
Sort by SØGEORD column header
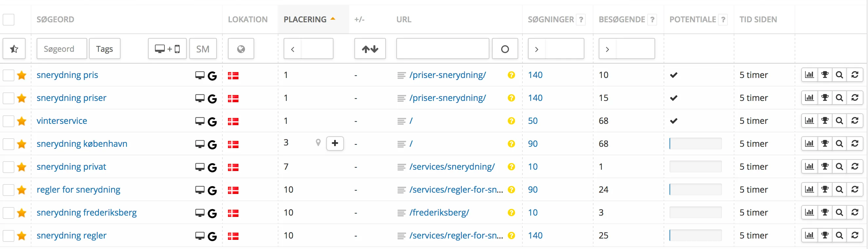pyautogui.click(x=55, y=20)
